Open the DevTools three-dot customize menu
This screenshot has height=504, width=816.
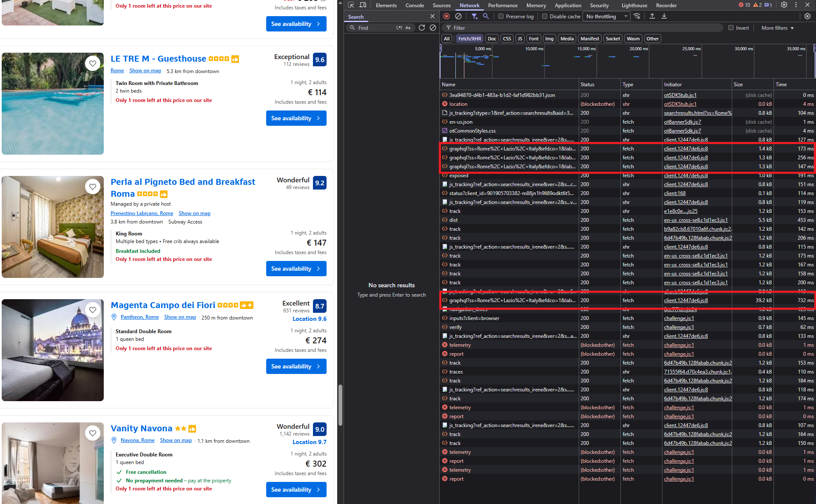(796, 5)
